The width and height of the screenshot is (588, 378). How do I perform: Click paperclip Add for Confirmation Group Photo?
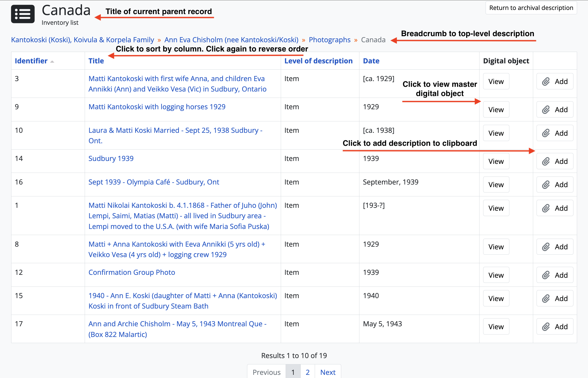[555, 275]
